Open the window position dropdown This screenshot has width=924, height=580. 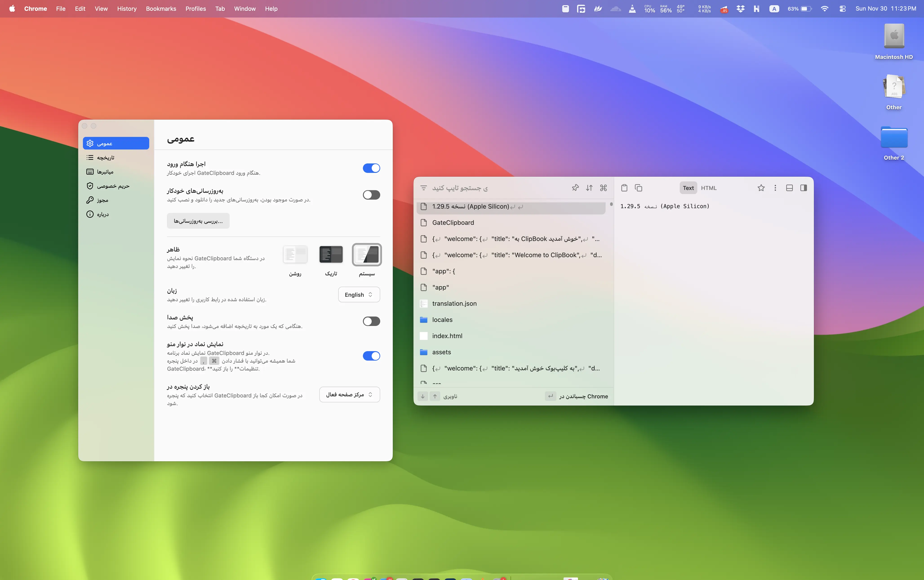(x=349, y=394)
